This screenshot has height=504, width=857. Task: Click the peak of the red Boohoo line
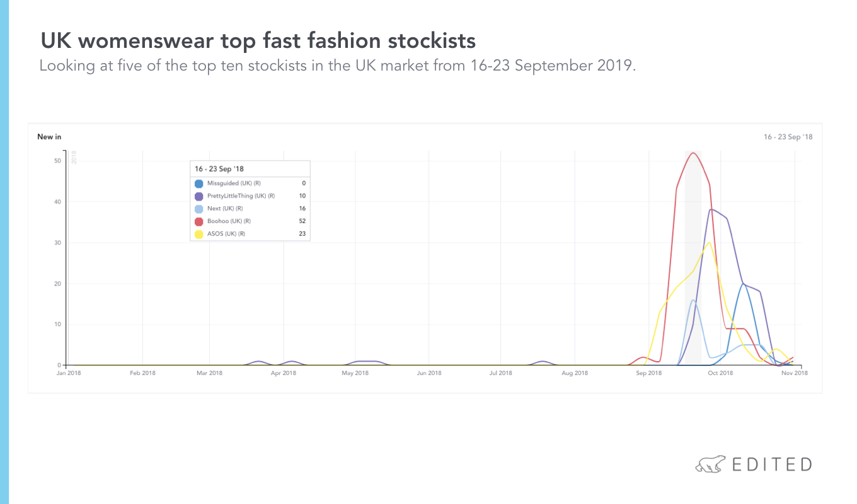[693, 152]
